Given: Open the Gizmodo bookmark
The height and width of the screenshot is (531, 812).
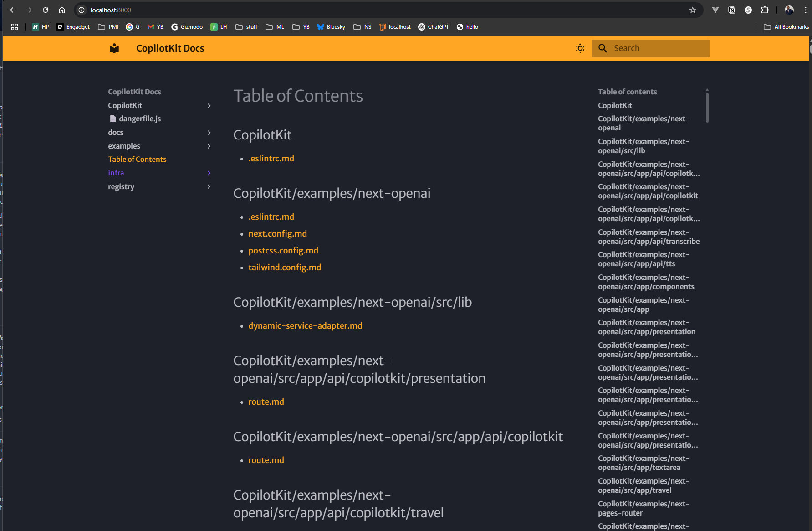Looking at the screenshot, I should click(187, 27).
